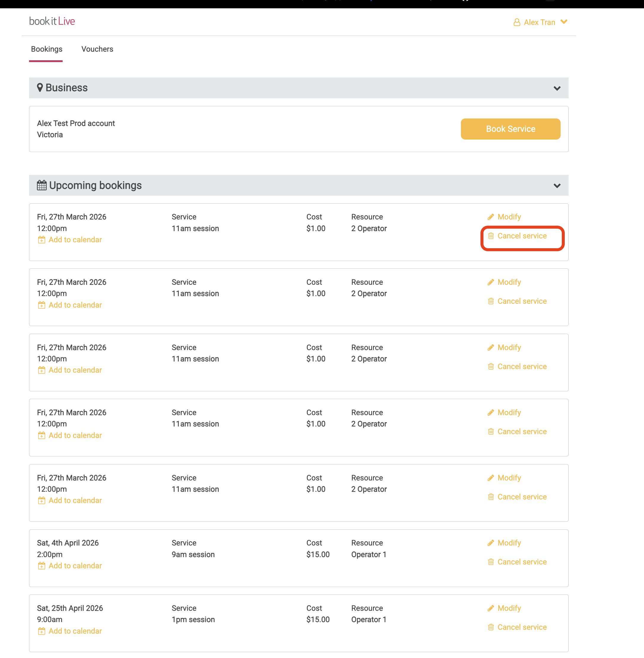Click calendar-plus icon on 4th April booking
This screenshot has width=644, height=658.
[41, 566]
